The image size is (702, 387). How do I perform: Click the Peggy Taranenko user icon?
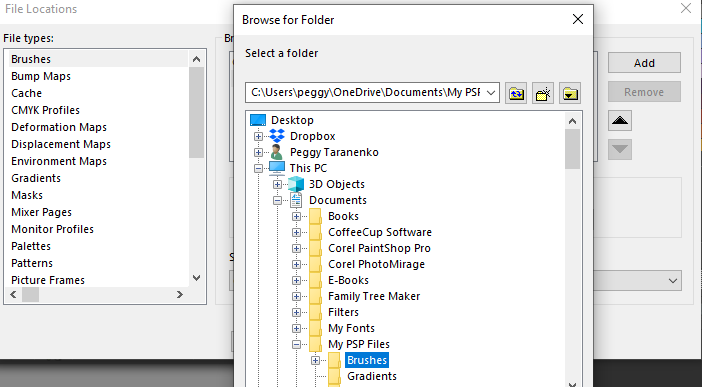277,152
